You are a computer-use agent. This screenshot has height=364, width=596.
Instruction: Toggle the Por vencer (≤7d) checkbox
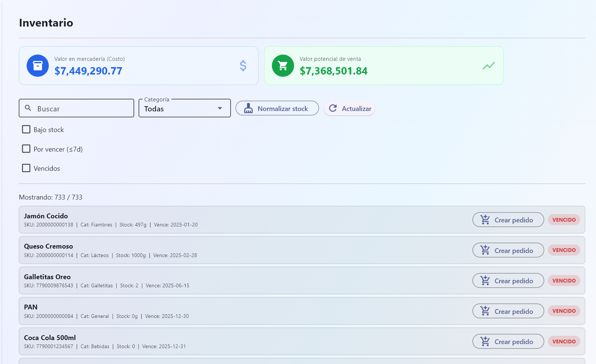pos(26,149)
